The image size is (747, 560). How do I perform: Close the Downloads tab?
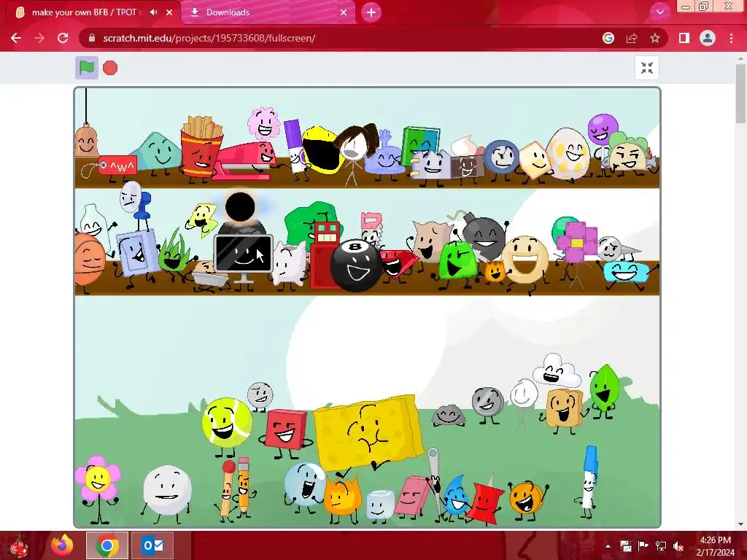coord(344,12)
